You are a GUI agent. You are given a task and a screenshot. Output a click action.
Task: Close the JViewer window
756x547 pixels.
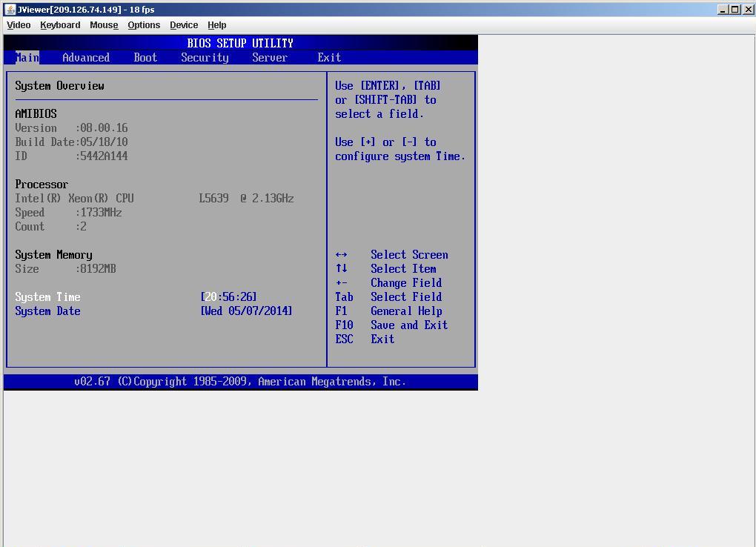[x=747, y=10]
